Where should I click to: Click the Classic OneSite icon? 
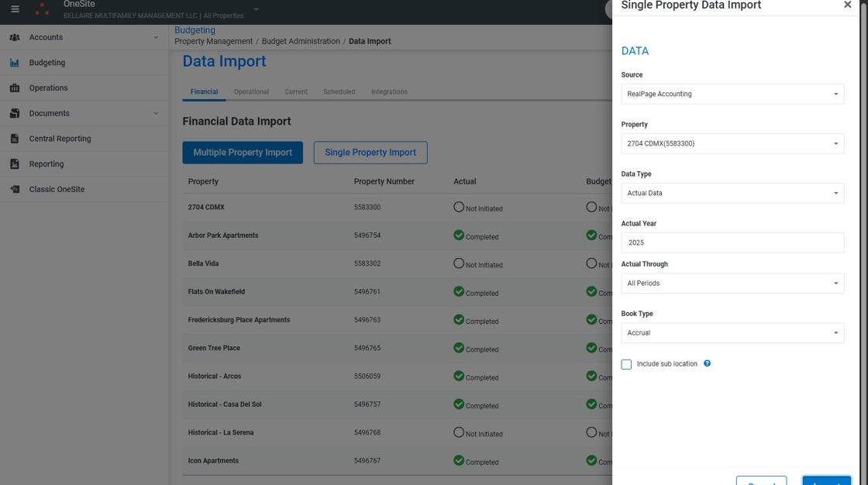(x=15, y=189)
